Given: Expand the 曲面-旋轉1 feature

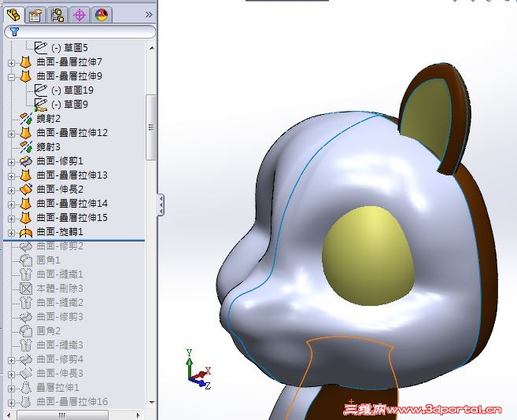Looking at the screenshot, I should point(11,233).
